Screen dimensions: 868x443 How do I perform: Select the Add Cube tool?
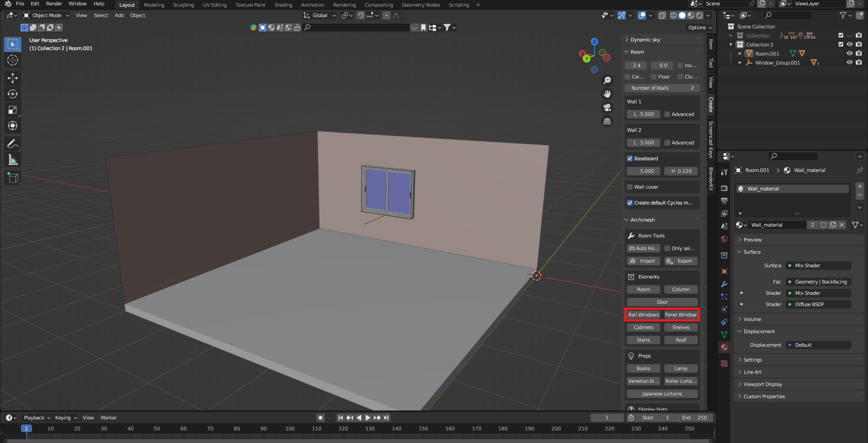coord(13,178)
